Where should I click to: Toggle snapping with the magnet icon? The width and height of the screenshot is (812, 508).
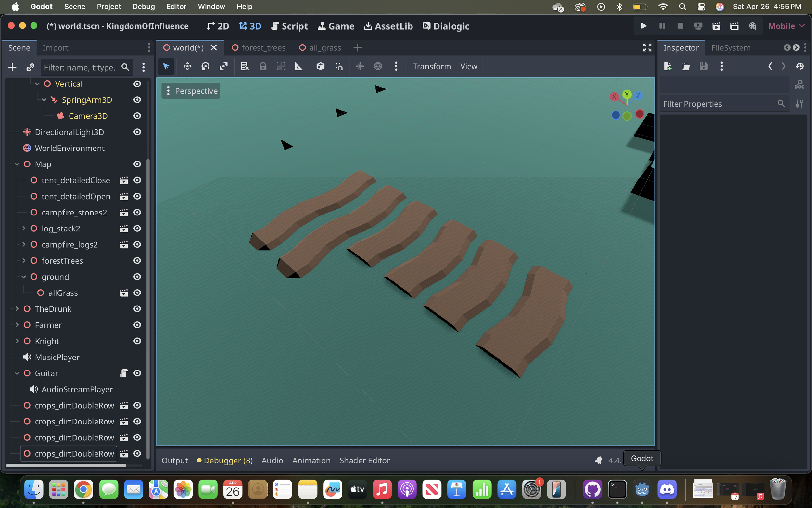click(339, 66)
